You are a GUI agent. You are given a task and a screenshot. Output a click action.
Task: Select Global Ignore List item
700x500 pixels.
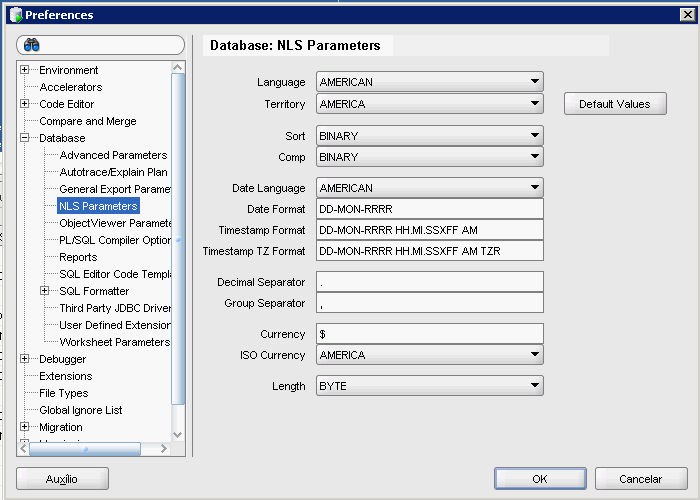[80, 410]
